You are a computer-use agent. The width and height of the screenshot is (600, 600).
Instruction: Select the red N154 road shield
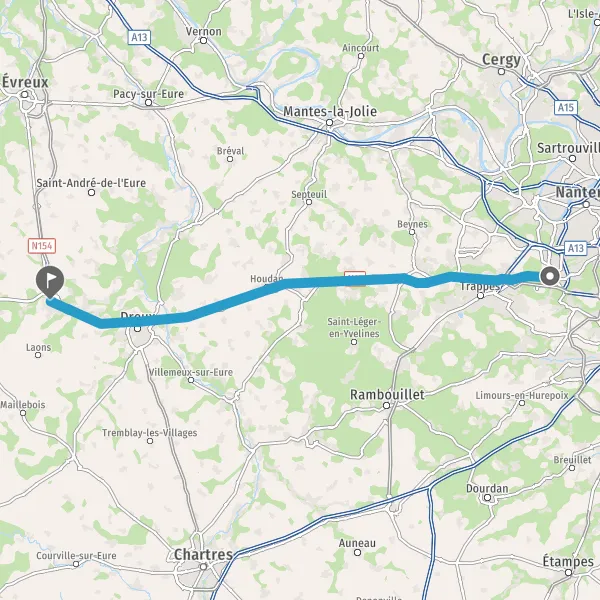coord(42,246)
